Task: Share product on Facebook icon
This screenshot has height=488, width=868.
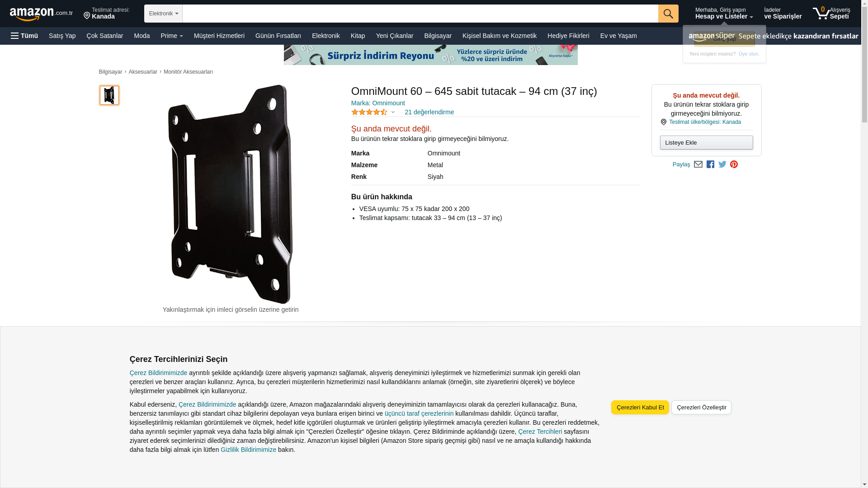Action: 710,164
